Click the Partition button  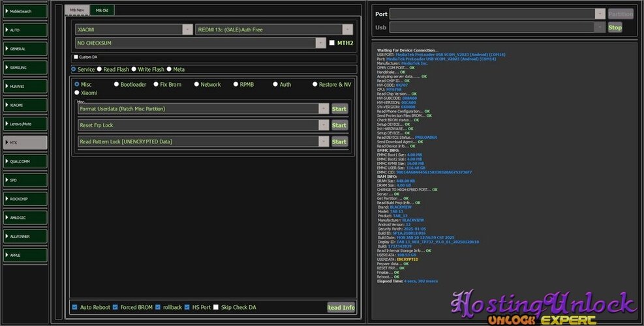click(621, 14)
